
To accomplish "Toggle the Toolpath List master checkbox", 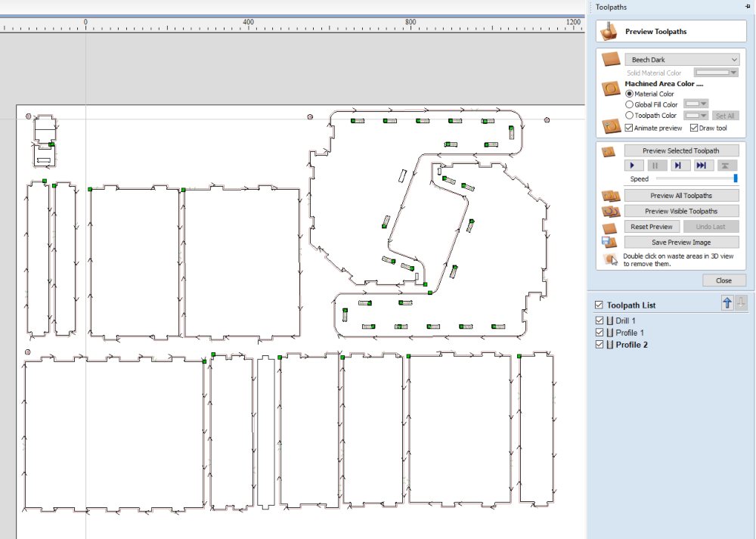I will point(599,305).
